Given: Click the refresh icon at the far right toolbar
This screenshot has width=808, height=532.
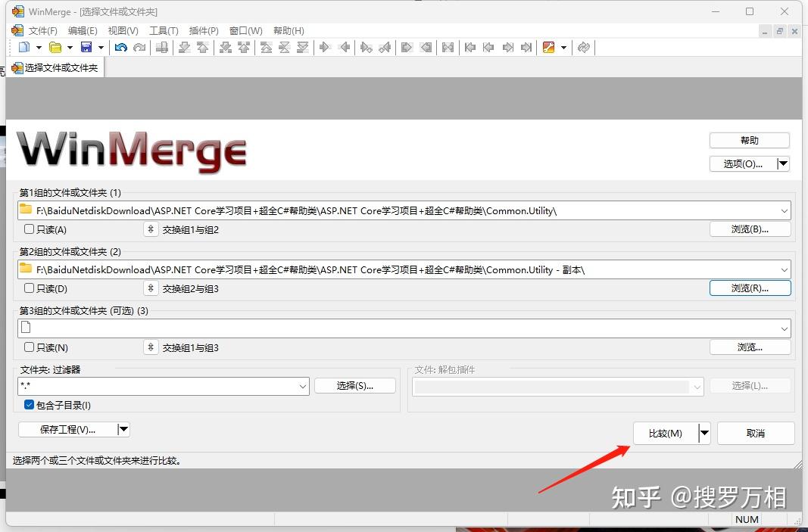Looking at the screenshot, I should point(583,47).
